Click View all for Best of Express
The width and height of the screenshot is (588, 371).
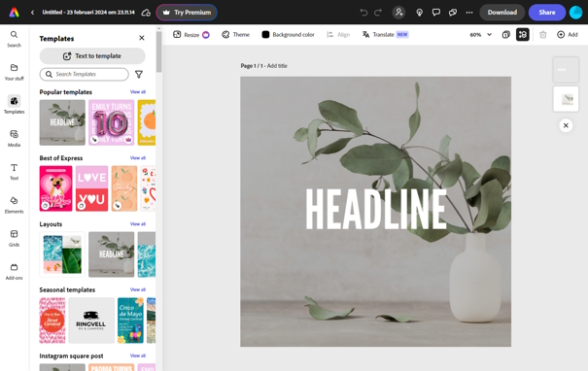click(138, 157)
